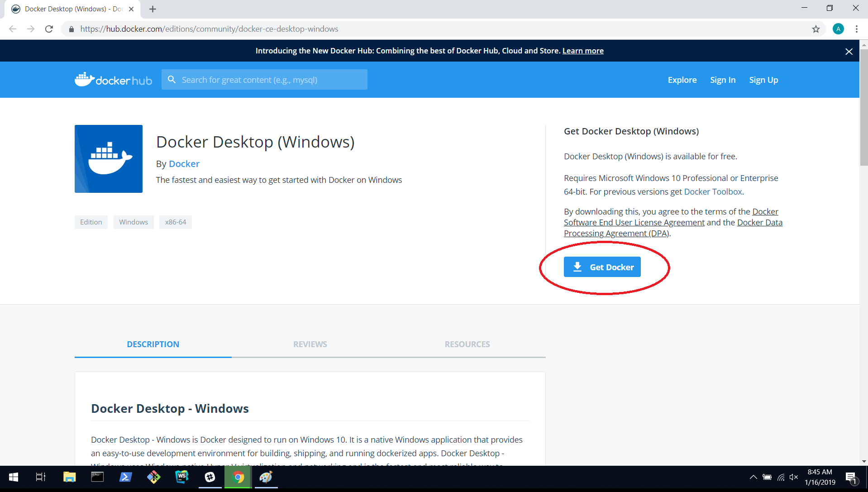Open the Windows Start menu
868x492 pixels.
click(x=14, y=477)
